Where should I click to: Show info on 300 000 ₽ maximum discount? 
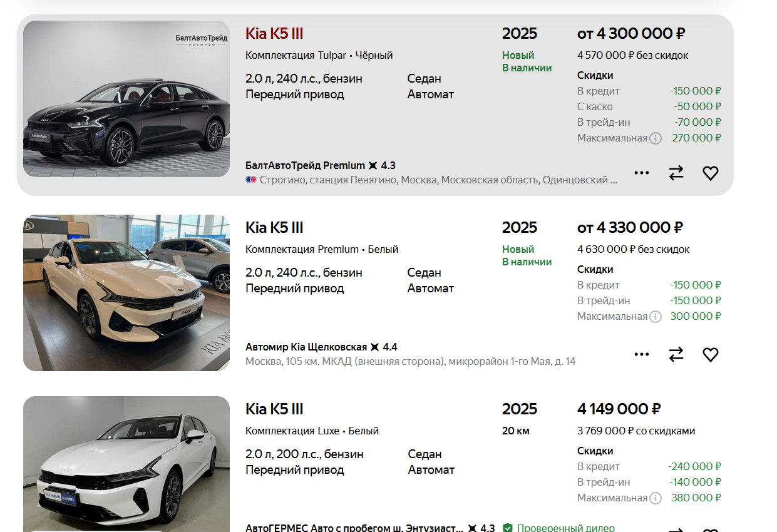[x=656, y=317]
